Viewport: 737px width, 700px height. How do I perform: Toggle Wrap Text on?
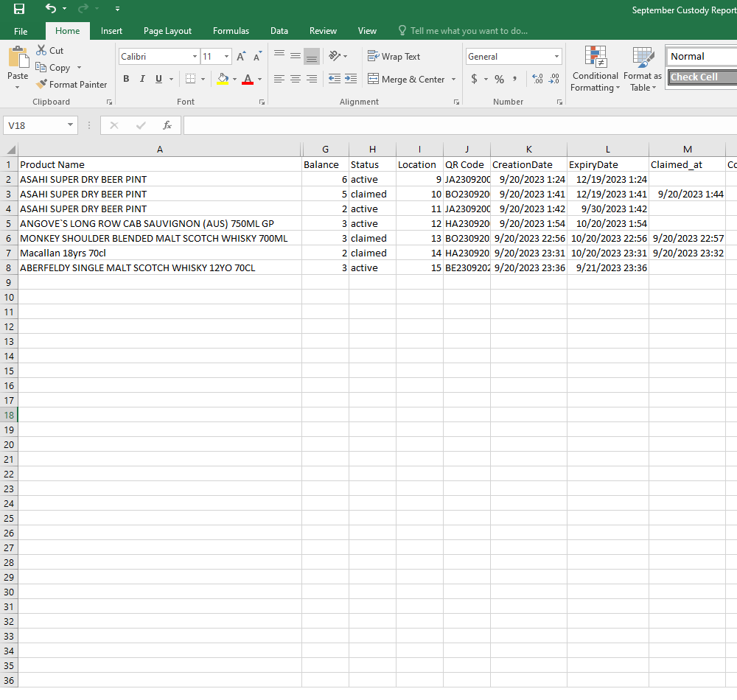coord(394,57)
